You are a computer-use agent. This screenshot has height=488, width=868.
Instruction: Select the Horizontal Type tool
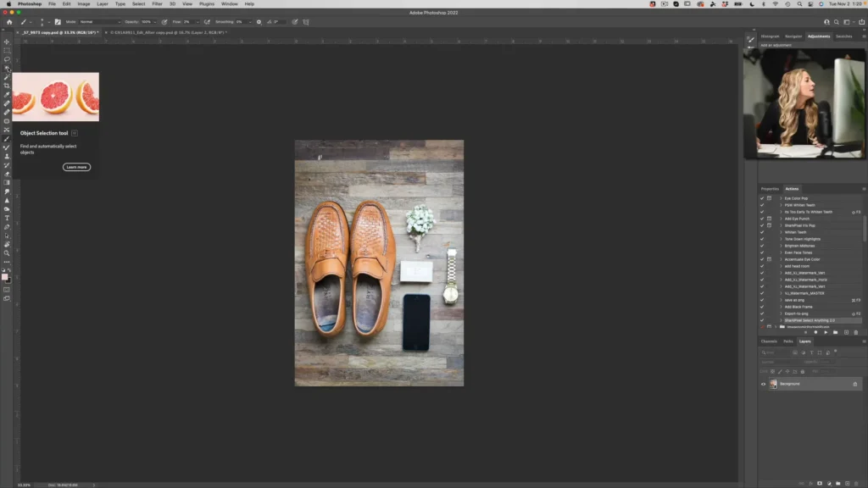pos(7,218)
